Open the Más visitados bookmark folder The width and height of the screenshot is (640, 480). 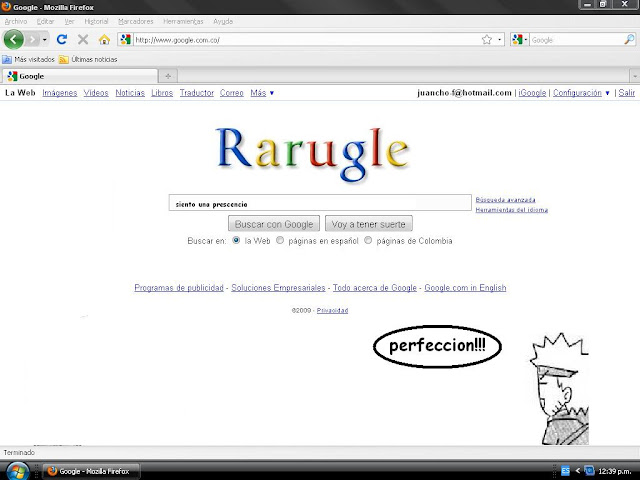pos(29,60)
